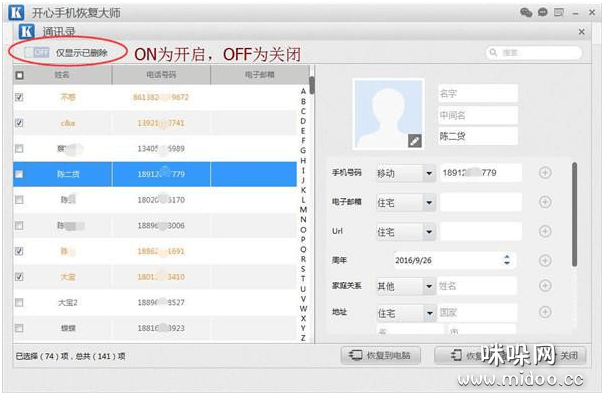Screen dimensions: 604x395
Task: Click the mobile number field ending 779
Action: (481, 173)
